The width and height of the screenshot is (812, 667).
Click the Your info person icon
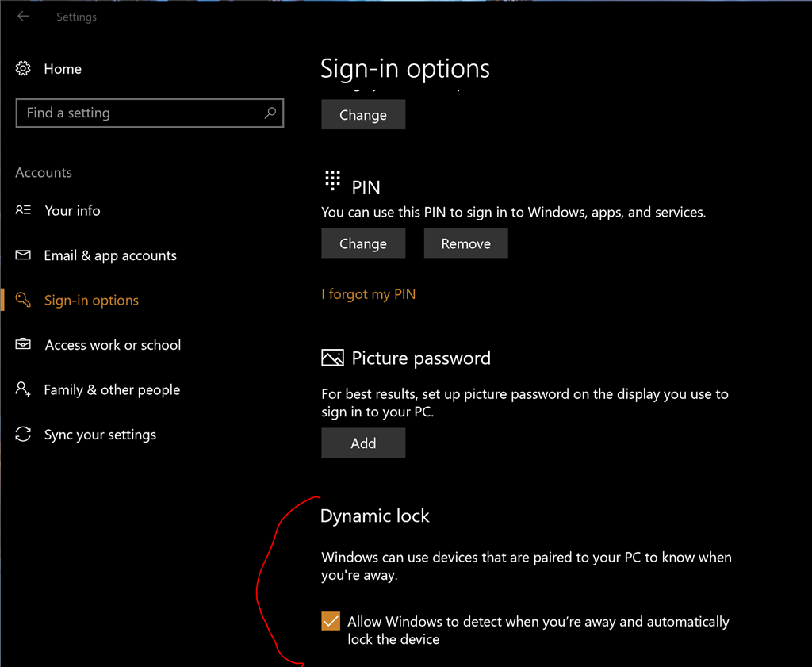coord(23,210)
